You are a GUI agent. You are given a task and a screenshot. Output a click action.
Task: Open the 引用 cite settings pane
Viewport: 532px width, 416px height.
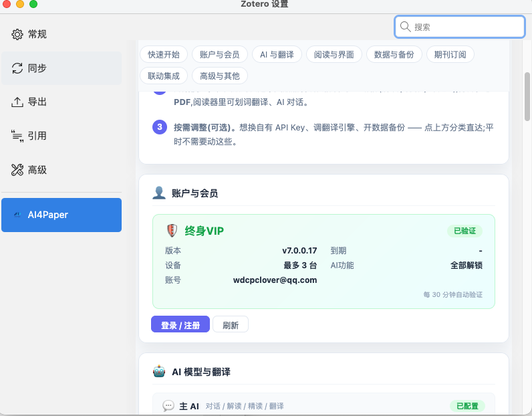point(61,136)
